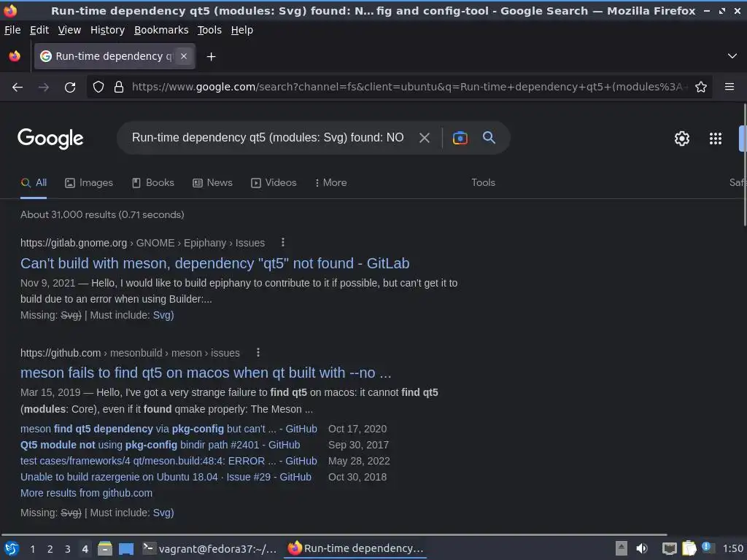This screenshot has height=560, width=747.
Task: Open "test cases/frameworks/4 qt/meson.build" link
Action: point(169,462)
